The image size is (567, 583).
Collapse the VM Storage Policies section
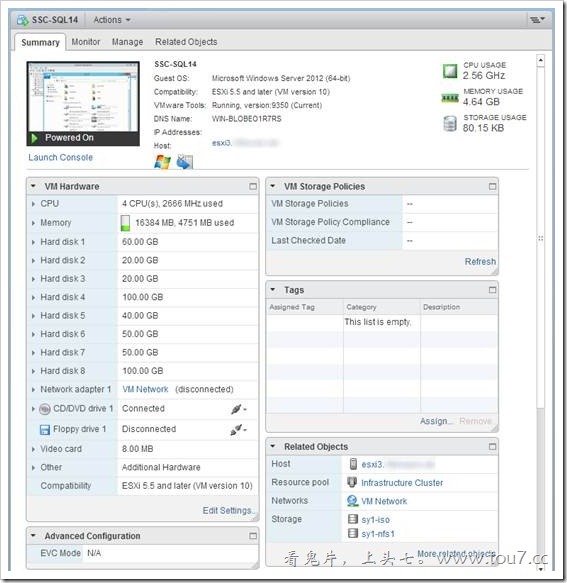(x=273, y=186)
